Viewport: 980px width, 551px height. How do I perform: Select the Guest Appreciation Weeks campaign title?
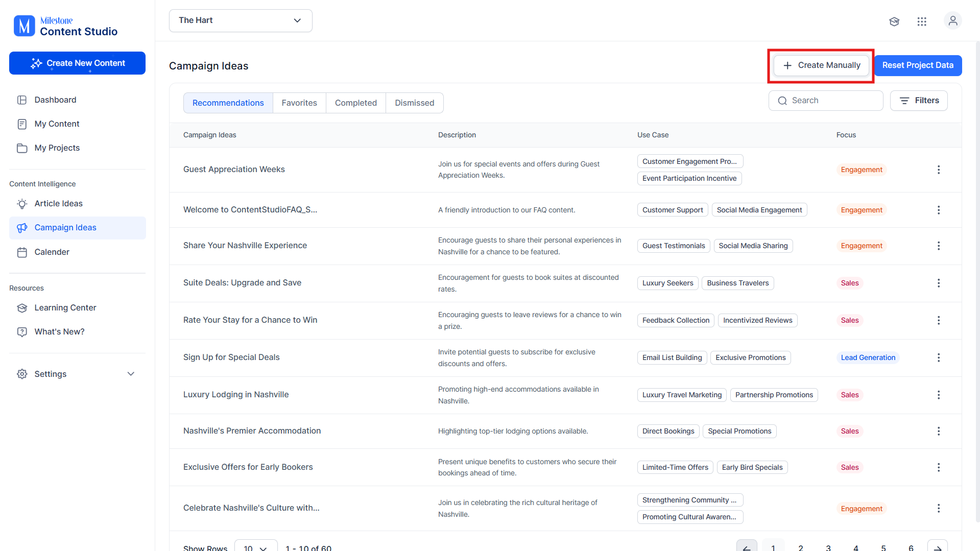tap(234, 170)
